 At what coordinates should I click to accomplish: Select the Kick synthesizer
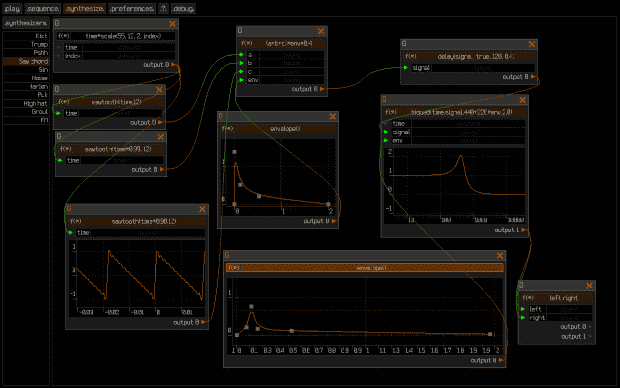pos(26,36)
